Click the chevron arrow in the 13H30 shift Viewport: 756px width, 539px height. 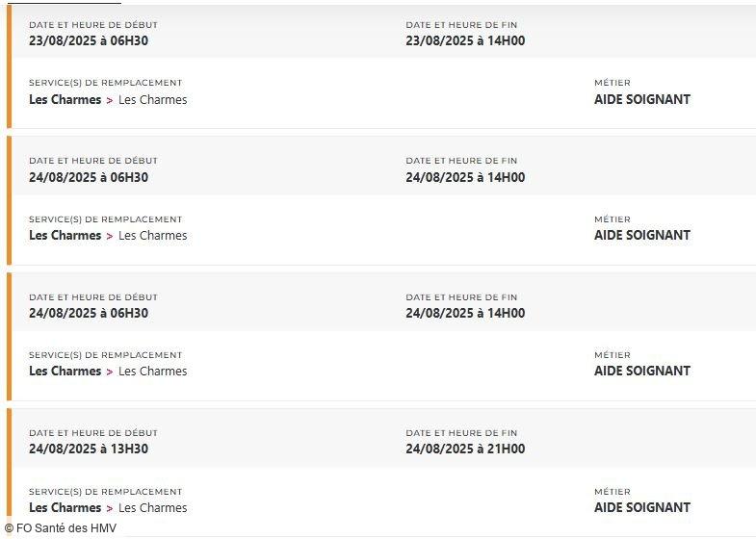coord(110,508)
